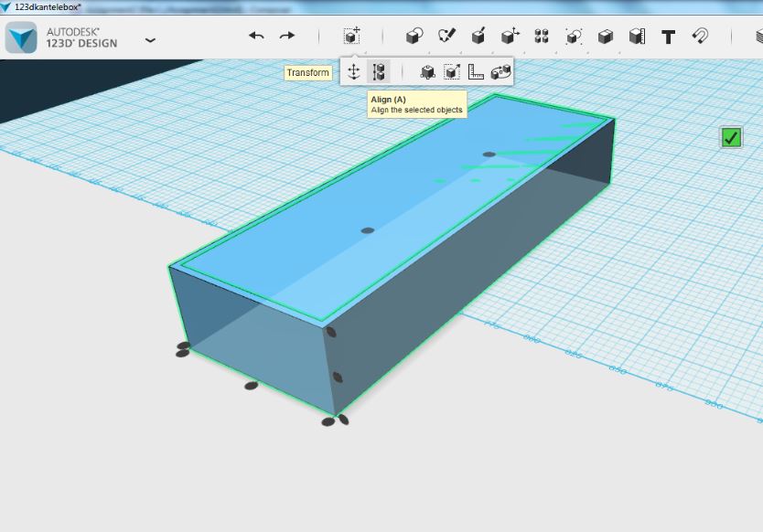Screen dimensions: 763x532
Task: Open the Construct tool menu
Action: [x=478, y=36]
